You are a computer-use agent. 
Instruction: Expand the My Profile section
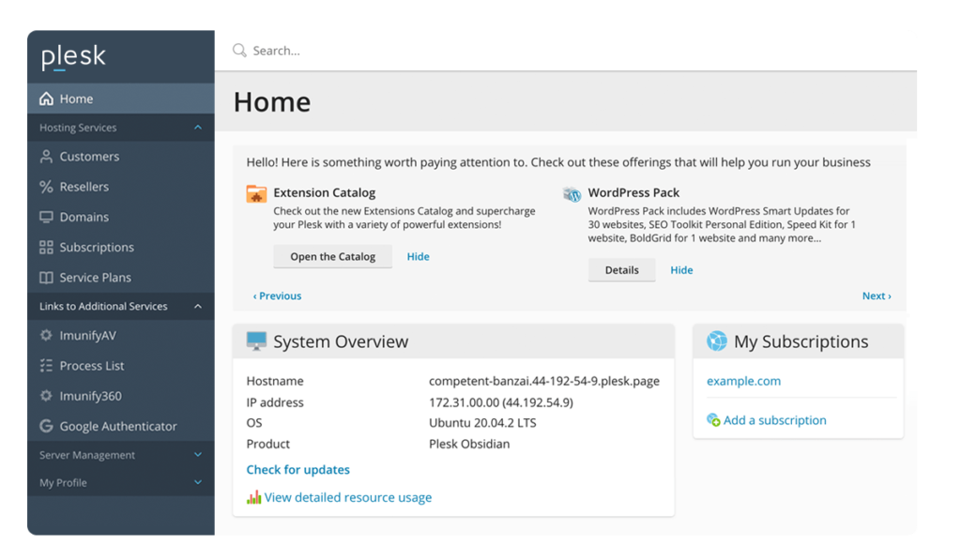point(197,483)
